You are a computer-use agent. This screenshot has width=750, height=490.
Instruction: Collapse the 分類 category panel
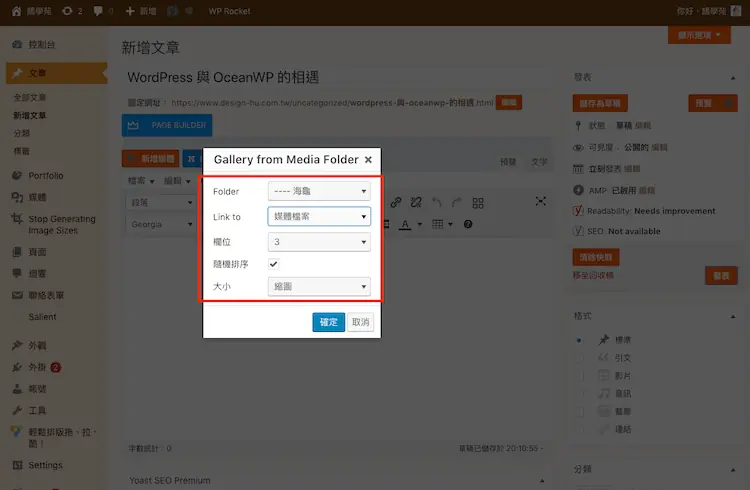[x=733, y=469]
